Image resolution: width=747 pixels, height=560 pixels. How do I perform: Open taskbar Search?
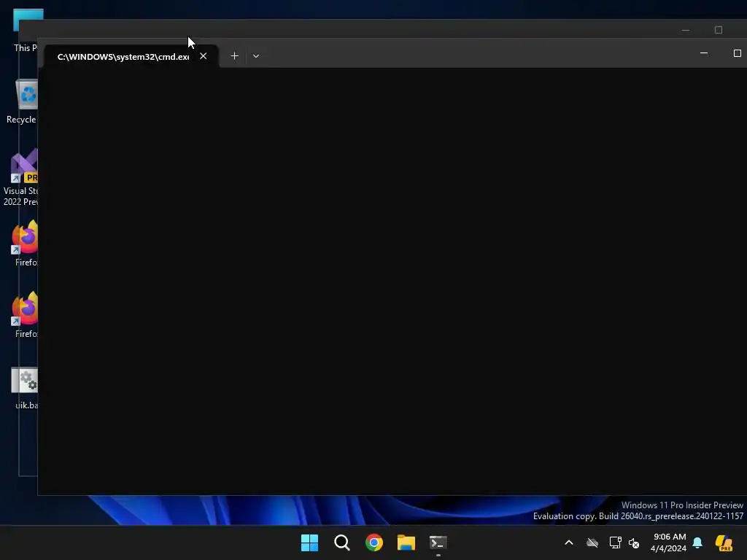[342, 542]
